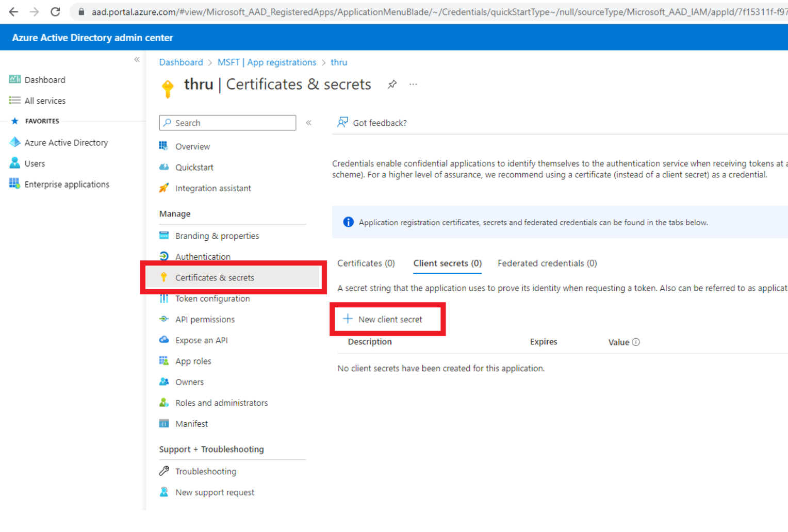Select the Client secrets (0) tab
This screenshot has height=532, width=788.
tap(447, 263)
